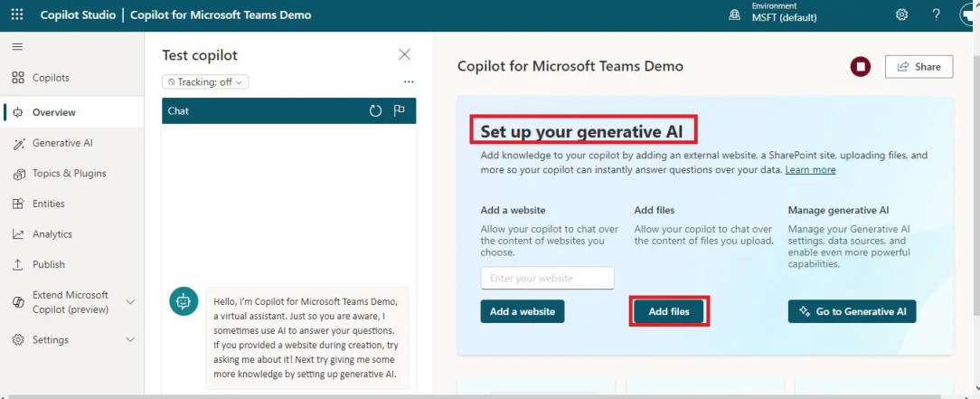Click the Topics & Plugins icon
The width and height of the screenshot is (980, 399).
[18, 174]
